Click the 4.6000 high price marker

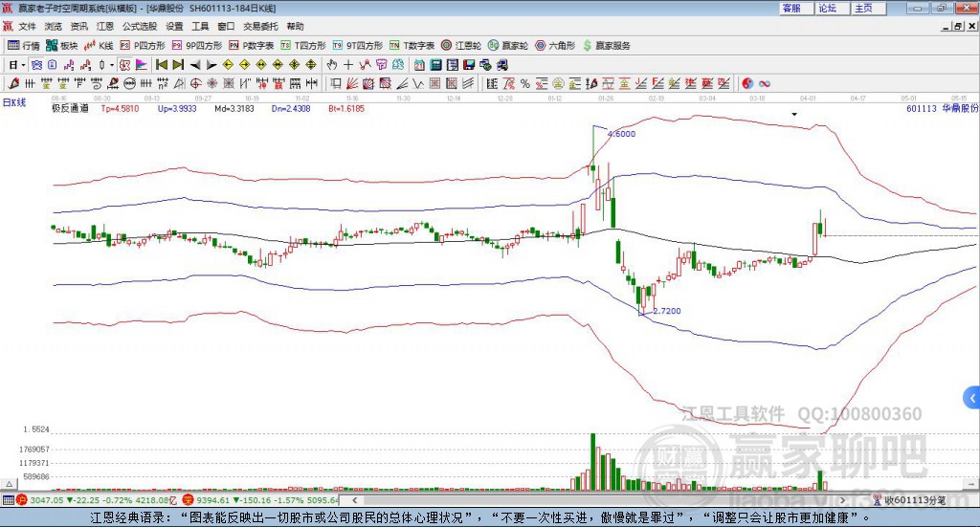pyautogui.click(x=621, y=134)
